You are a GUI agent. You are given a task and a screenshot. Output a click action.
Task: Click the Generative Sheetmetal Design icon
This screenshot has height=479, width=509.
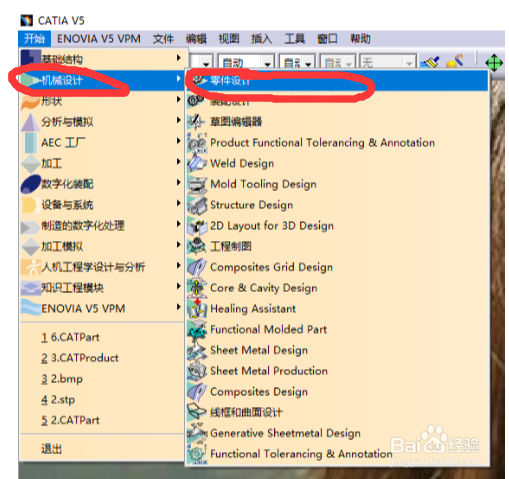click(197, 432)
